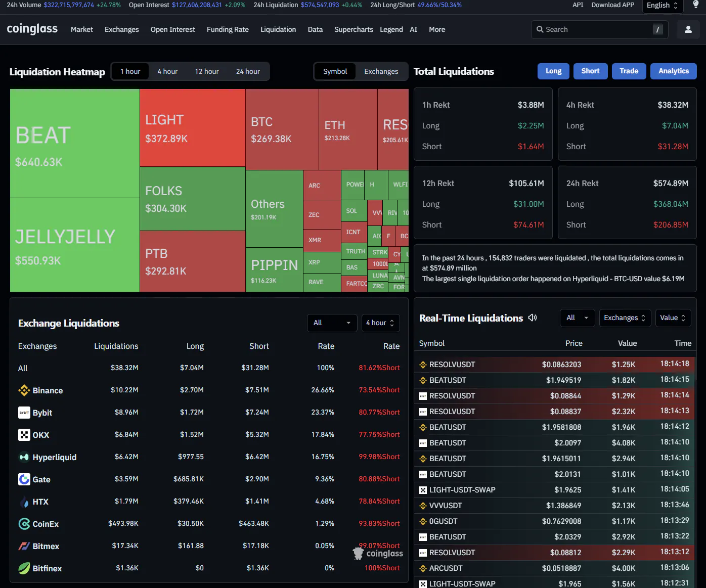Click the exchange icon on the 18:14:15 BEATUSDT row
This screenshot has height=588, width=706.
pos(423,380)
